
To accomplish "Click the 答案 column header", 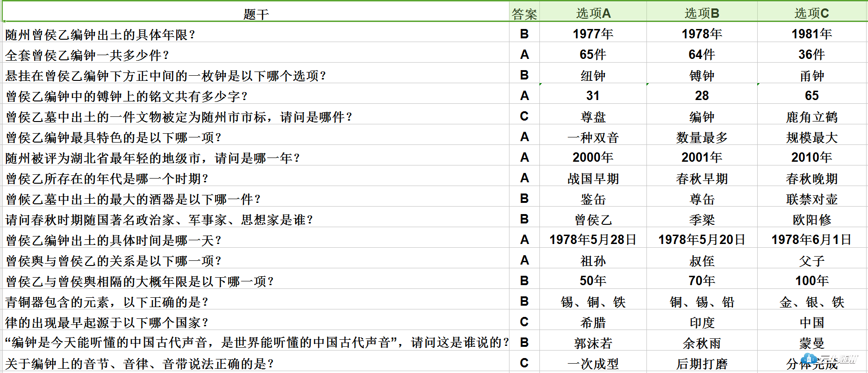I will tap(524, 14).
